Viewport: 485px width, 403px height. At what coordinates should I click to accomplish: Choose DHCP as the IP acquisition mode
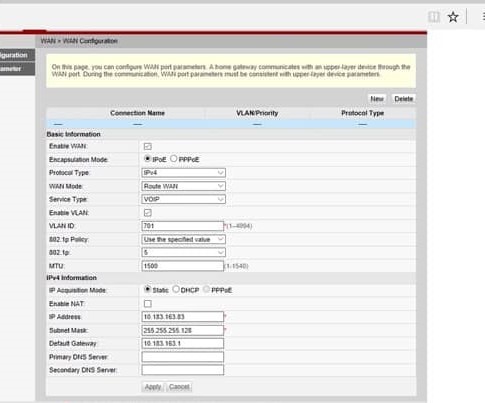pos(176,289)
